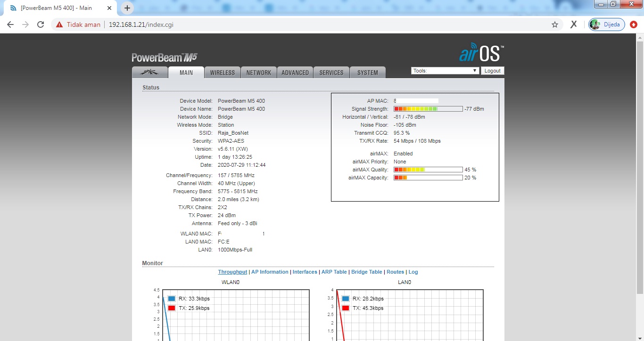Image resolution: width=644 pixels, height=341 pixels.
Task: Click LAN0 RX blue legend swatch
Action: (x=346, y=299)
